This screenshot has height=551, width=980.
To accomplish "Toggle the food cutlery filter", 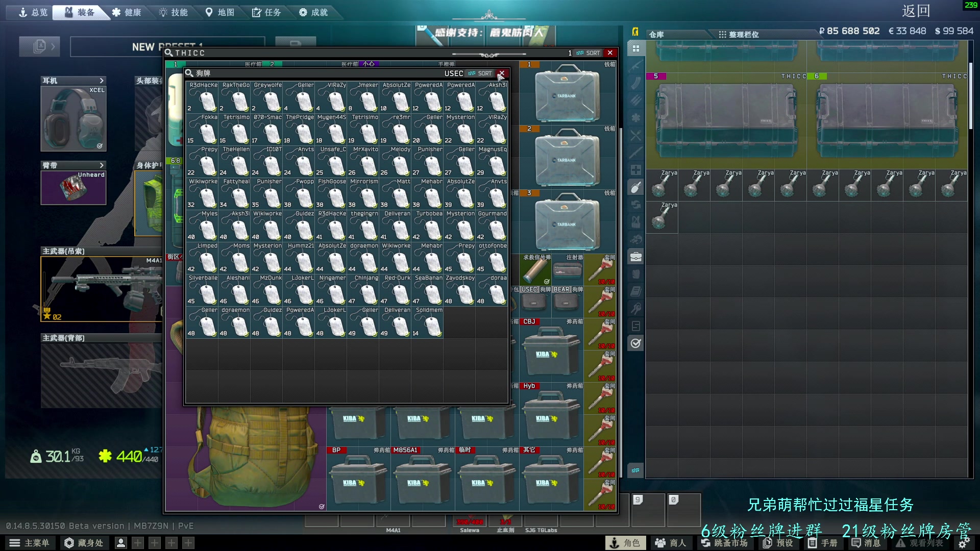I will click(635, 135).
